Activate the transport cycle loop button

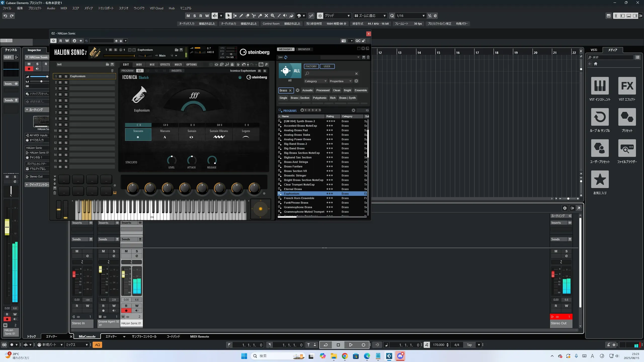(x=326, y=345)
